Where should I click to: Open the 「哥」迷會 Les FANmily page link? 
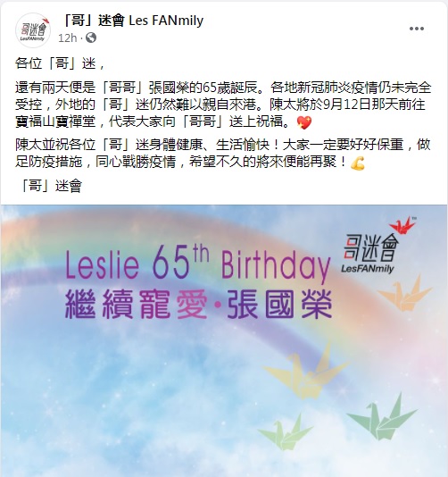tap(134, 21)
